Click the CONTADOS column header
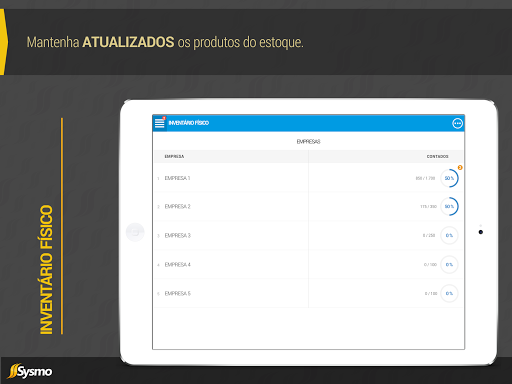 (437, 156)
